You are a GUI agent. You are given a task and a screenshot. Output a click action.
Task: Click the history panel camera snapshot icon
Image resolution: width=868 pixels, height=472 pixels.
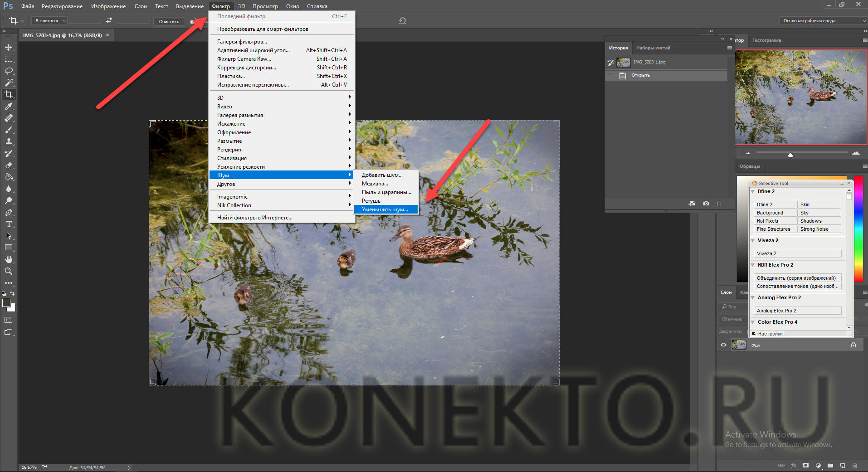click(x=706, y=204)
